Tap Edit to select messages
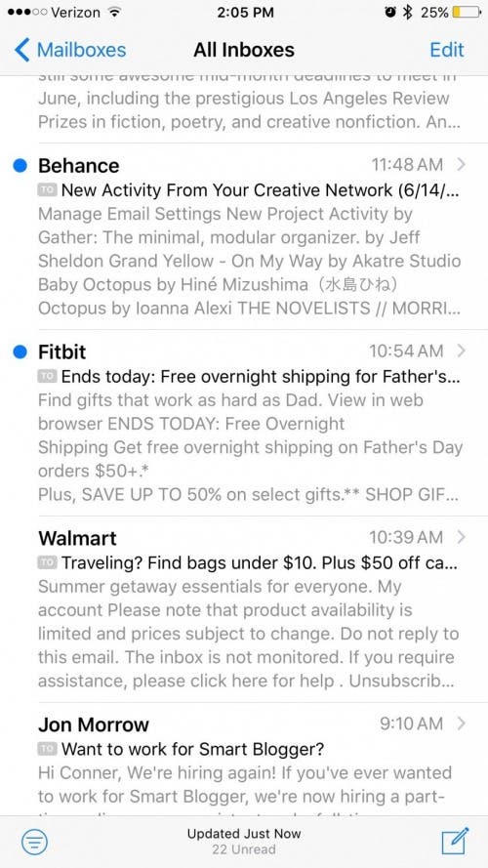 point(446,50)
